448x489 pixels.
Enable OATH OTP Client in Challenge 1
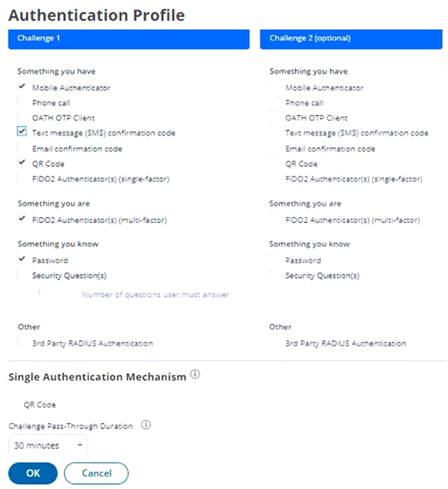22,118
